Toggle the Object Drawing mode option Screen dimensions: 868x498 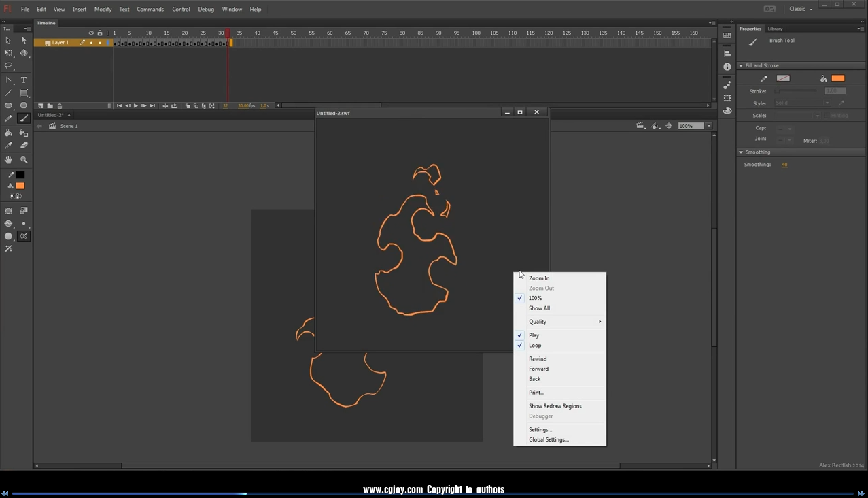8,211
